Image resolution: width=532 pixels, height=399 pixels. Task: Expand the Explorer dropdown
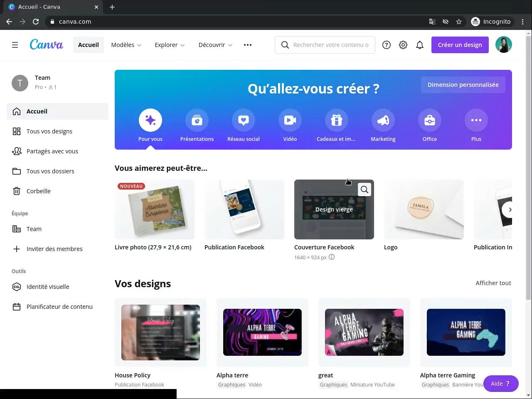click(170, 45)
